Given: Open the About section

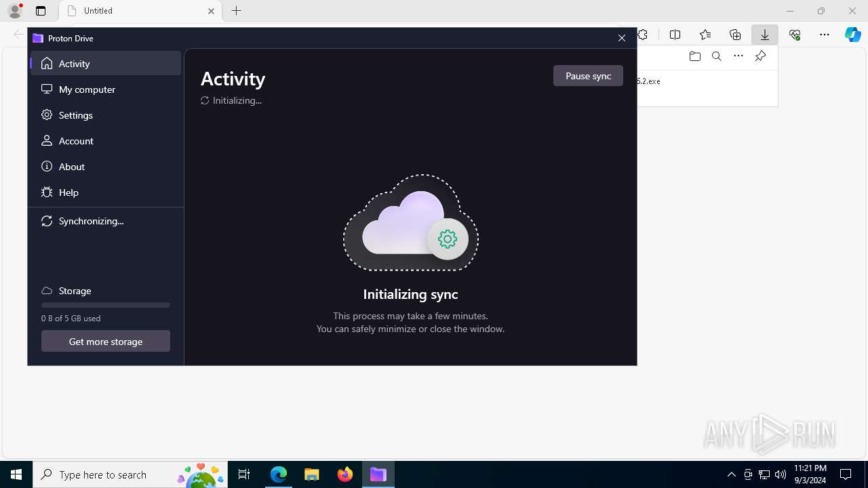Looking at the screenshot, I should (x=106, y=166).
